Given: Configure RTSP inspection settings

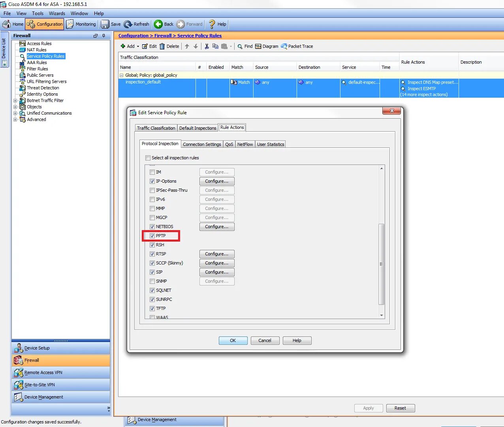Looking at the screenshot, I should (x=217, y=254).
